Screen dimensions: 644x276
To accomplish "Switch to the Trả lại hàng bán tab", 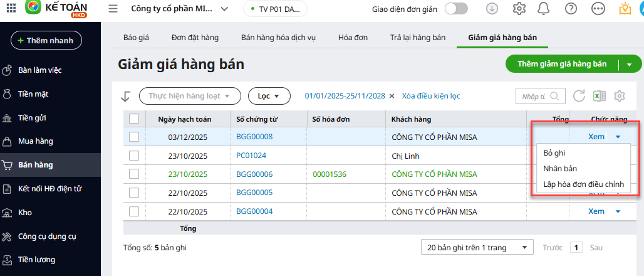I will (417, 38).
